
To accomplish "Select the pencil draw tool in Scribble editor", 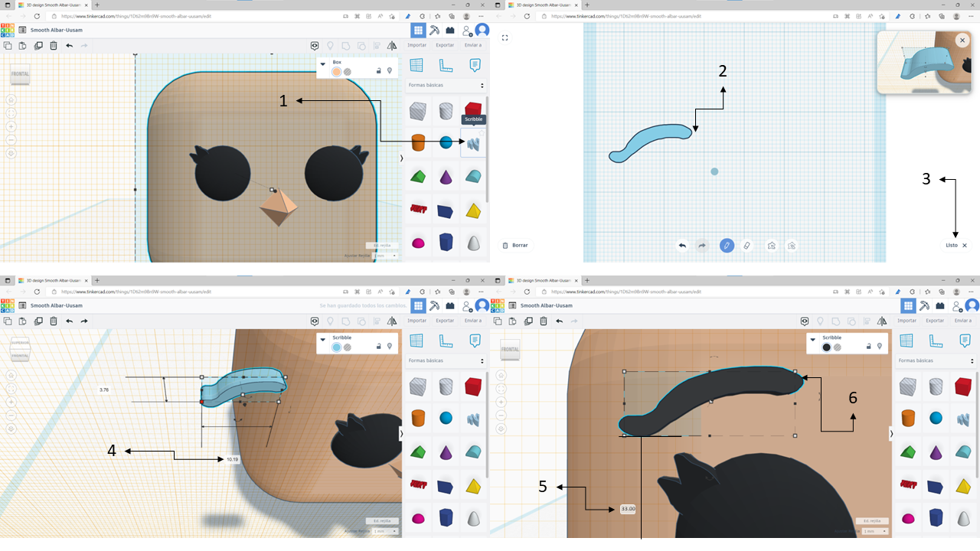I will (x=727, y=246).
